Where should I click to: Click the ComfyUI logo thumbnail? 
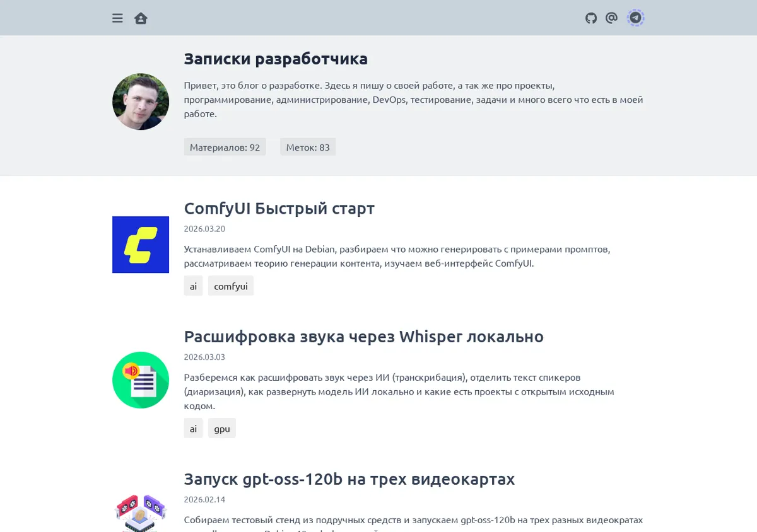coord(141,245)
